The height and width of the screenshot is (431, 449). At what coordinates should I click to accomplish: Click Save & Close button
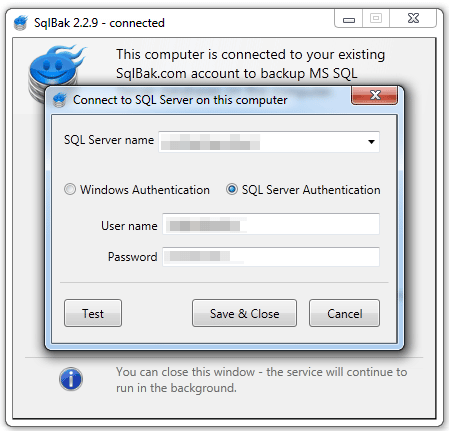pyautogui.click(x=244, y=313)
